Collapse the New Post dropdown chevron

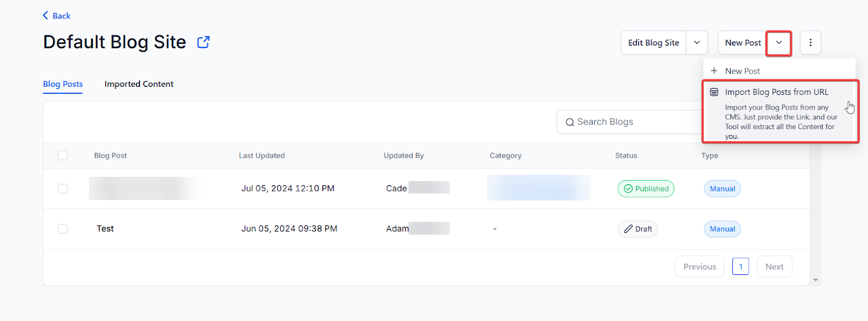(x=778, y=43)
